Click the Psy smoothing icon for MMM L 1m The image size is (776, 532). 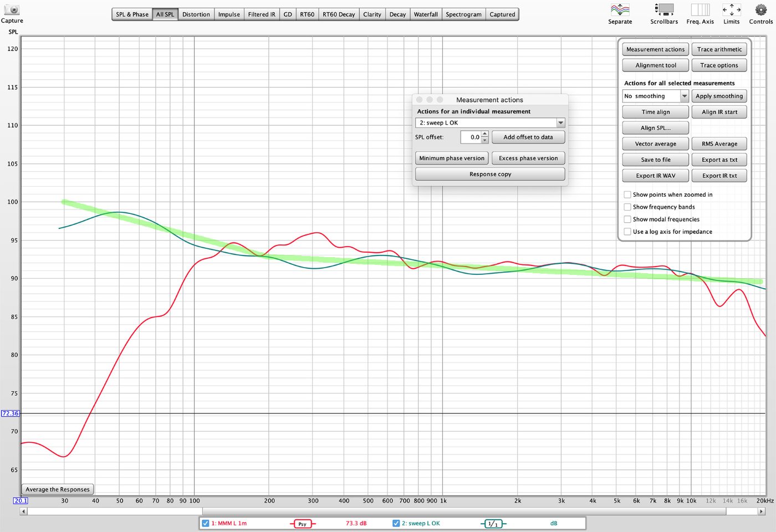302,524
